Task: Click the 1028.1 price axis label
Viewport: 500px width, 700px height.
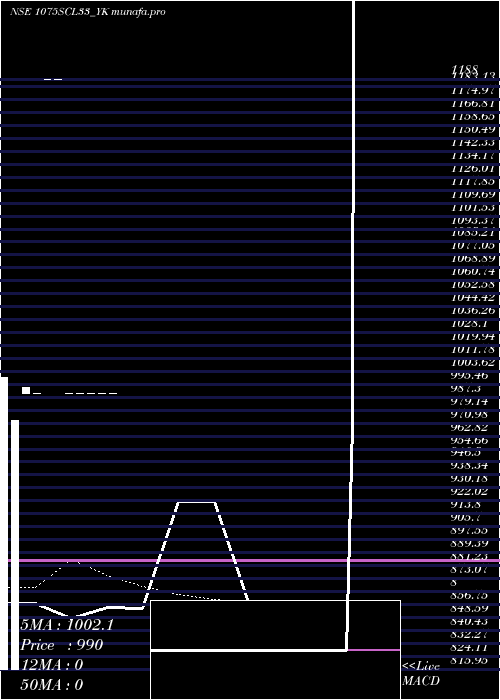Action: (470, 324)
